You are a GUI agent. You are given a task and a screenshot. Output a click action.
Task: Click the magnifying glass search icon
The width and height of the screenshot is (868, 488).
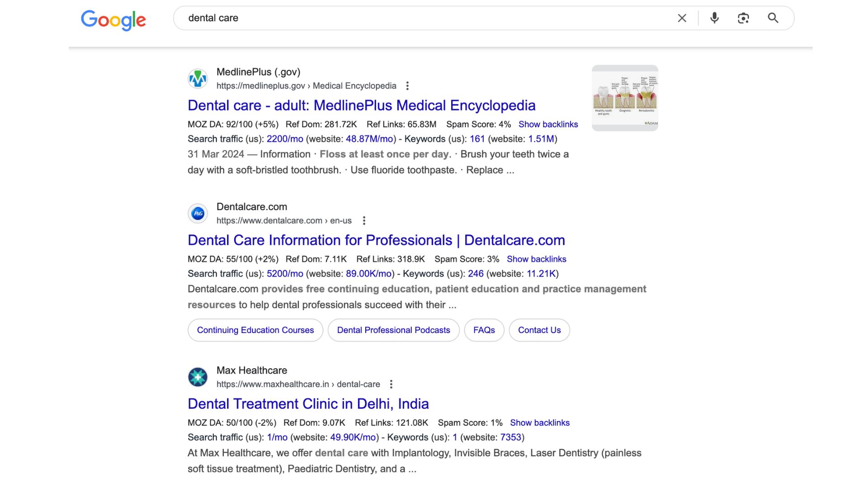[x=773, y=18]
